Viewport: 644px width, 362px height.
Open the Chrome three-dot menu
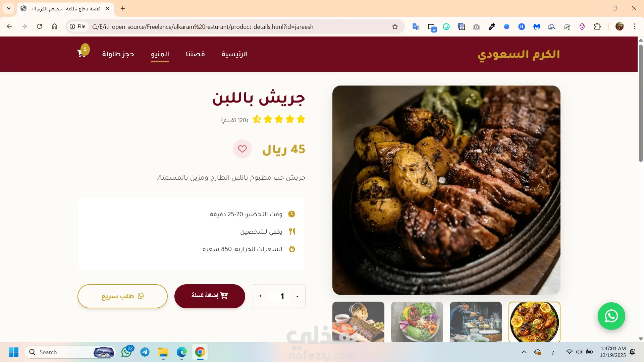pyautogui.click(x=635, y=26)
